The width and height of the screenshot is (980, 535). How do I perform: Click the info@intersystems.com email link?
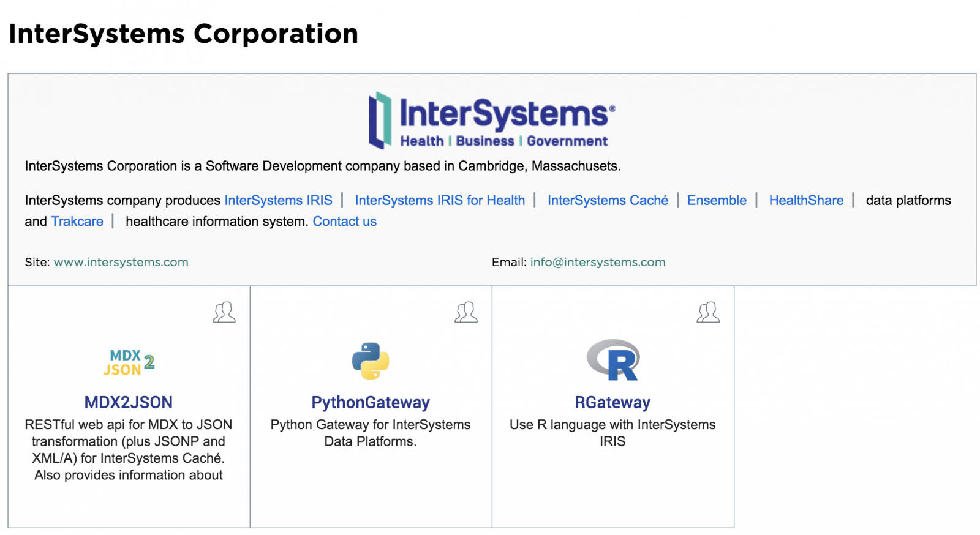(x=598, y=263)
